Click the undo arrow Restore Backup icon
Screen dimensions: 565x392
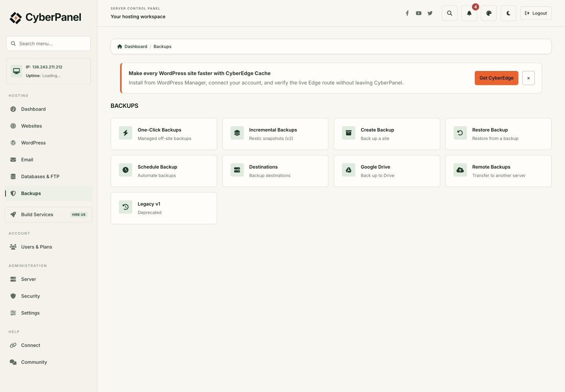460,133
